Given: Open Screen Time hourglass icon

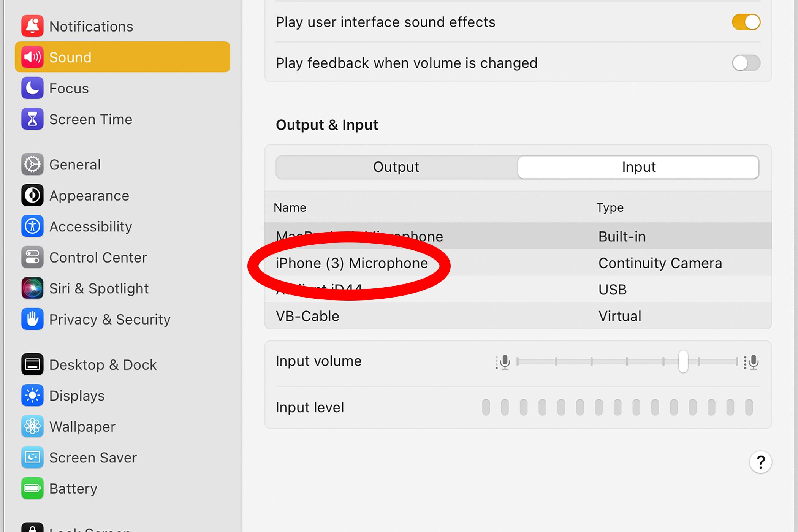Looking at the screenshot, I should pos(32,119).
